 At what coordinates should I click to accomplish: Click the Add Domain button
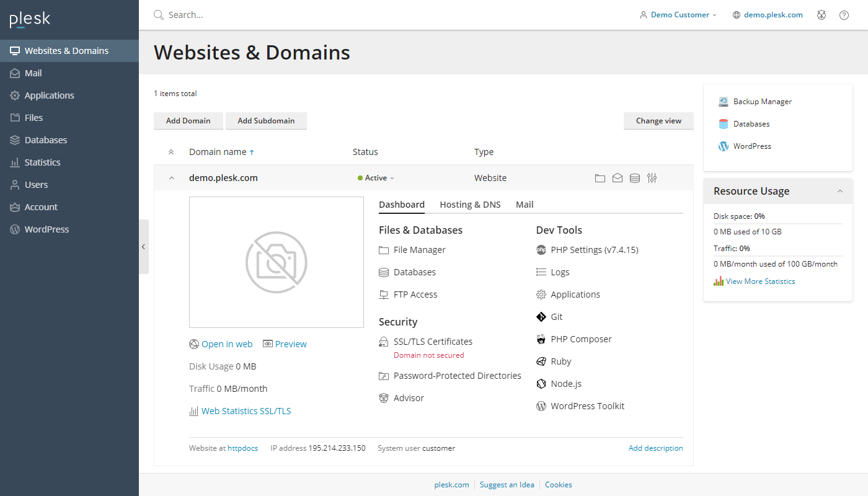point(188,121)
